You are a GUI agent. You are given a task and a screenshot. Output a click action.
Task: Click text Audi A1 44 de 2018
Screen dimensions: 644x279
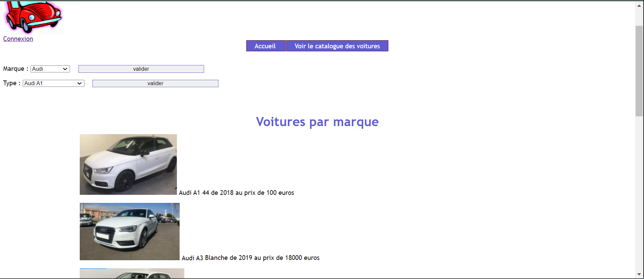click(206, 192)
